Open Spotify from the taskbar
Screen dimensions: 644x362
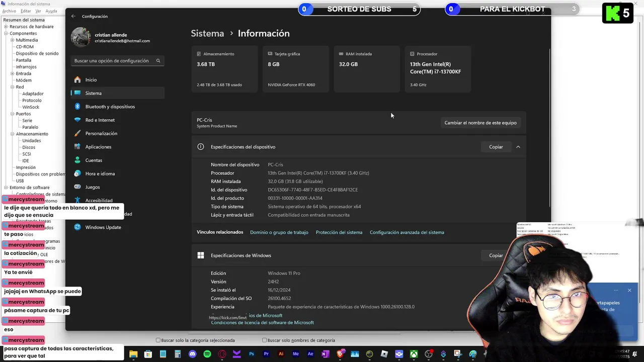click(207, 354)
